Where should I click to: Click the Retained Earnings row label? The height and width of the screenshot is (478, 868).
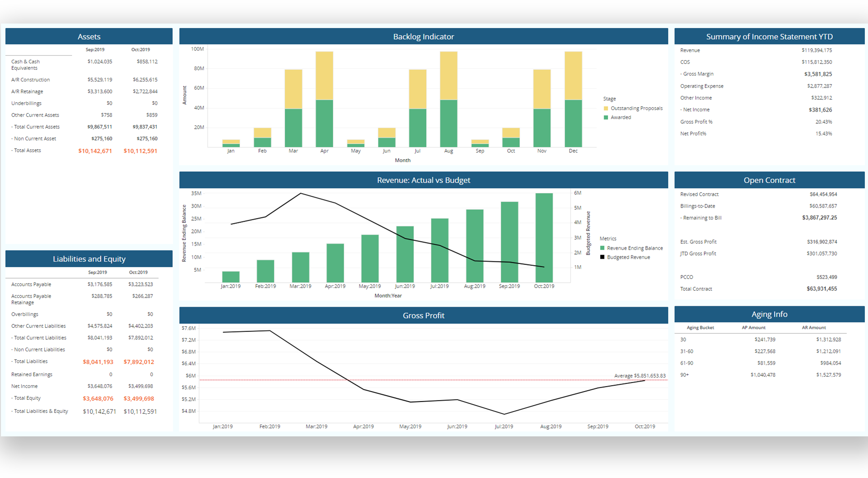point(32,374)
